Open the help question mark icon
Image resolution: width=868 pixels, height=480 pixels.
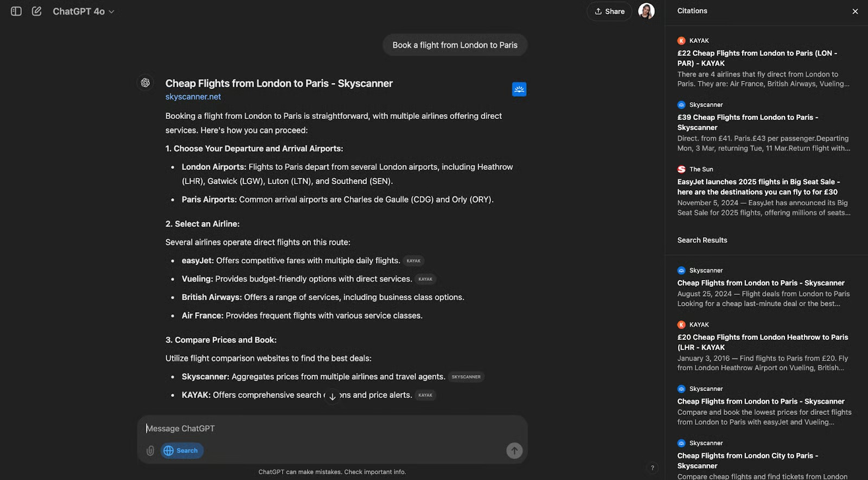coord(652,468)
